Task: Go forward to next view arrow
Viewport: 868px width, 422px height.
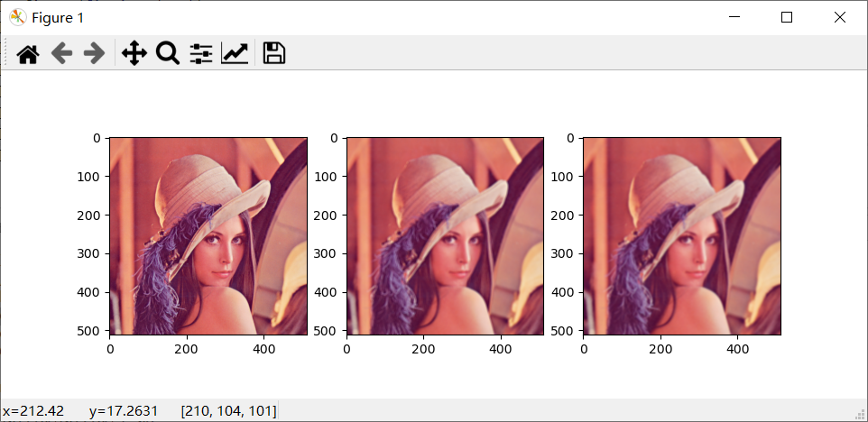Action: tap(94, 53)
